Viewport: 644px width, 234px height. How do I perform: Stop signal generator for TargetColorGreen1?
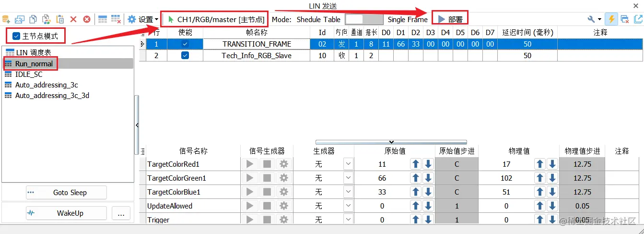point(267,178)
